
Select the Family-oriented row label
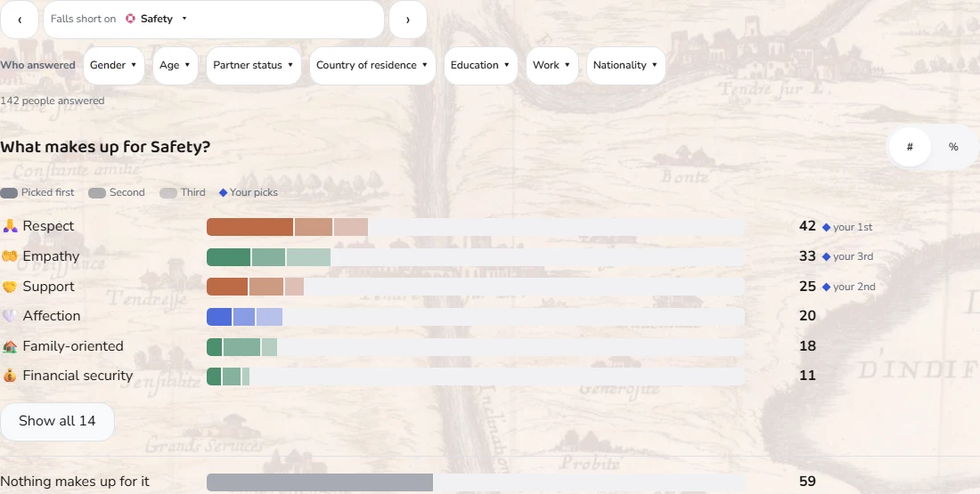73,346
